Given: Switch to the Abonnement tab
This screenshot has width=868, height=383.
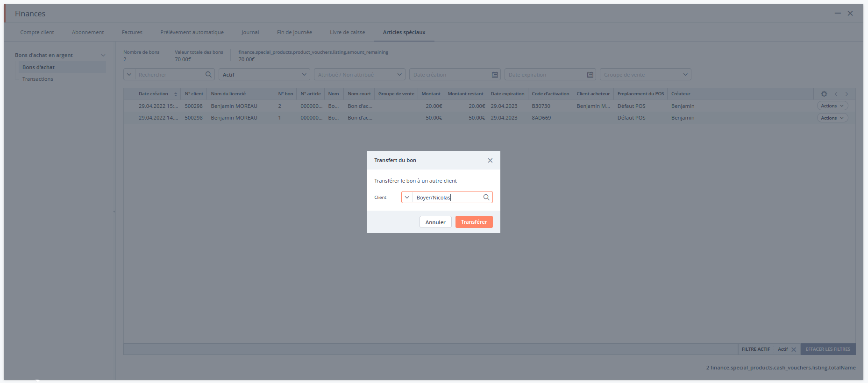Looking at the screenshot, I should (88, 32).
